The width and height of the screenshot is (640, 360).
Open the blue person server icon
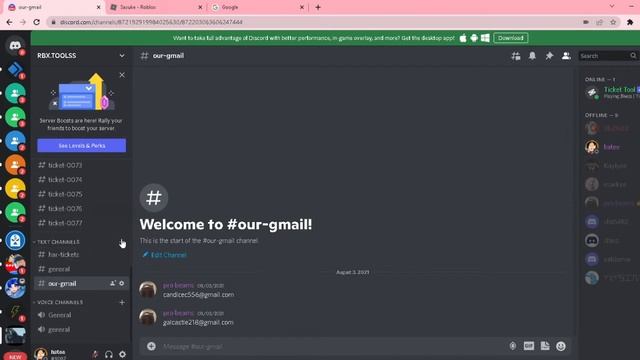click(15, 141)
